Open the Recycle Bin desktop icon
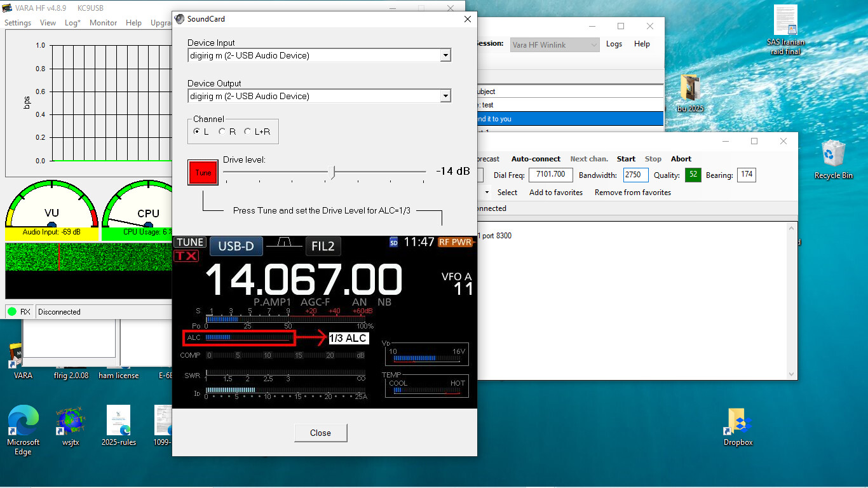The width and height of the screenshot is (868, 488). pos(832,156)
